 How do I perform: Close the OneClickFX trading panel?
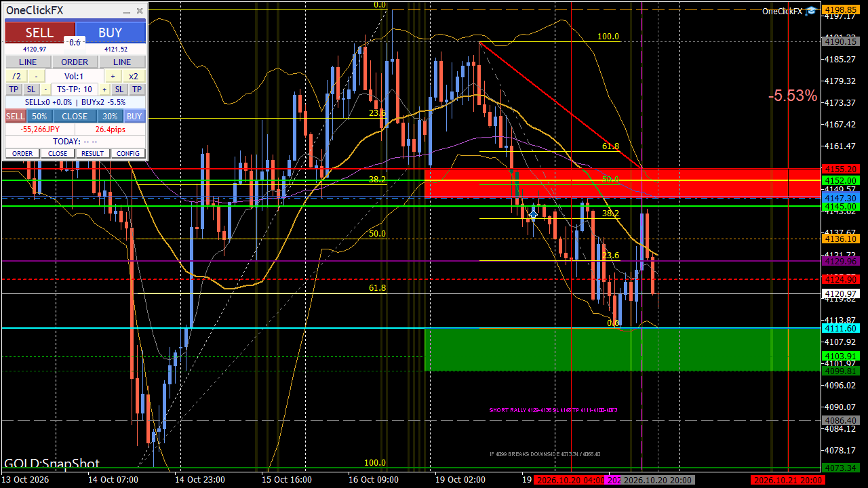point(140,11)
